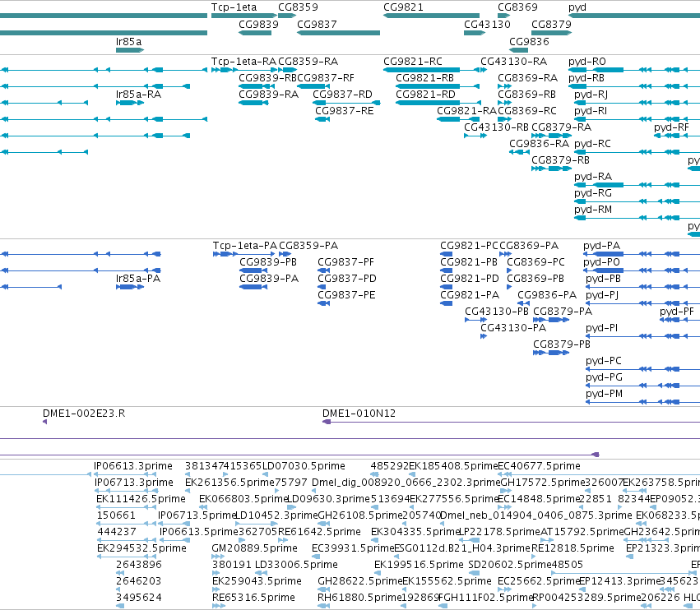This screenshot has width=700, height=610.
Task: Click the pyd-RM transcript label
Action: coord(593,210)
